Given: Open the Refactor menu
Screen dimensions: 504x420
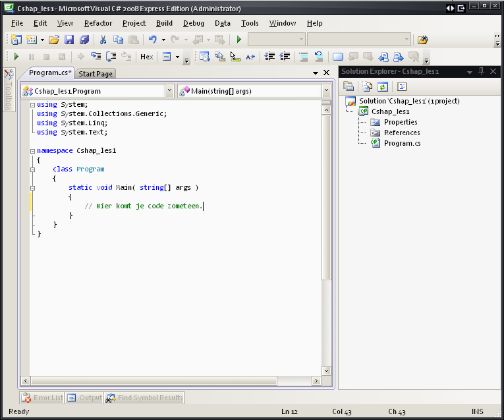Looking at the screenshot, I should pyautogui.click(x=98, y=23).
